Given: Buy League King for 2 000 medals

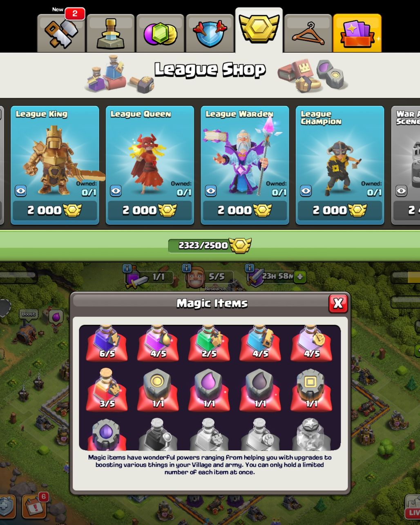Looking at the screenshot, I should (55, 210).
